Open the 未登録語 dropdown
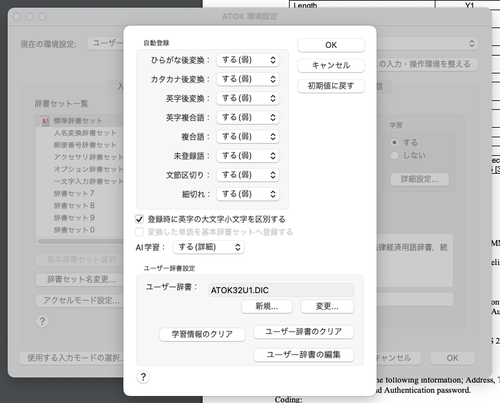This screenshot has height=403, width=500. pyautogui.click(x=248, y=156)
